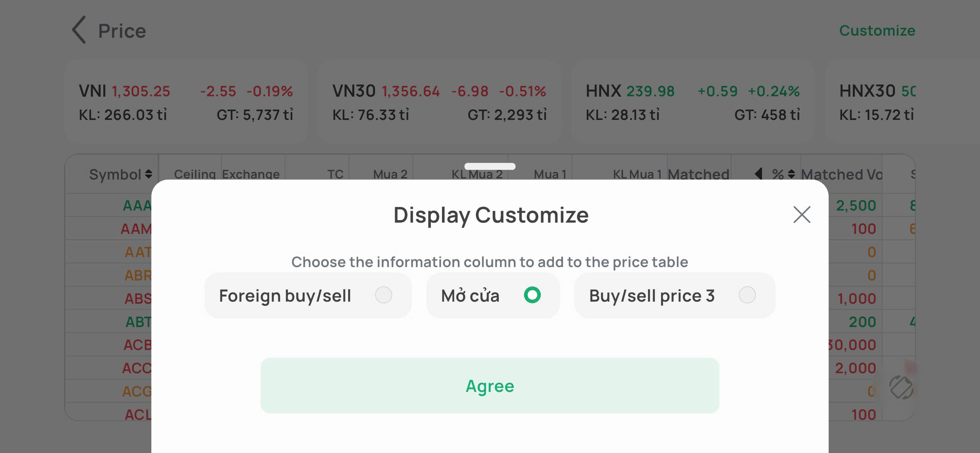This screenshot has width=980, height=453.
Task: Open the VN30 index card
Action: 439,101
